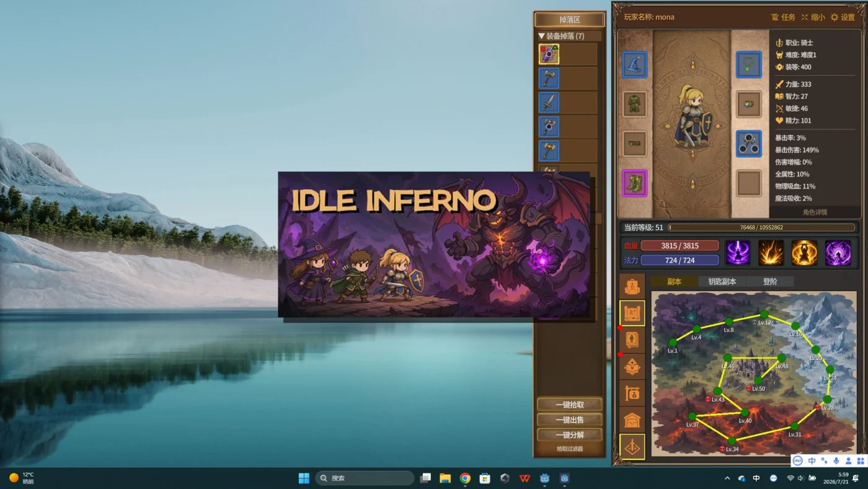Select the Lv.40 volcano dungeon node

[x=745, y=413]
